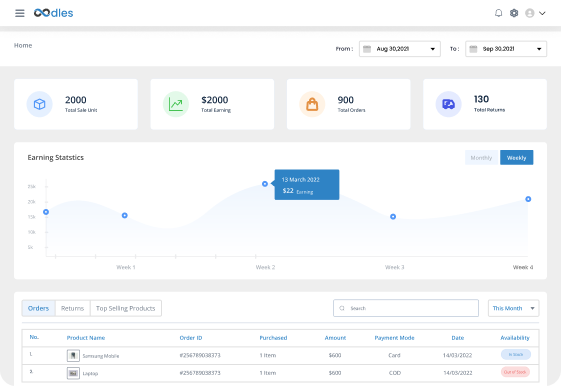Image resolution: width=561 pixels, height=386 pixels.
Task: Expand the user account chevron
Action: point(542,13)
